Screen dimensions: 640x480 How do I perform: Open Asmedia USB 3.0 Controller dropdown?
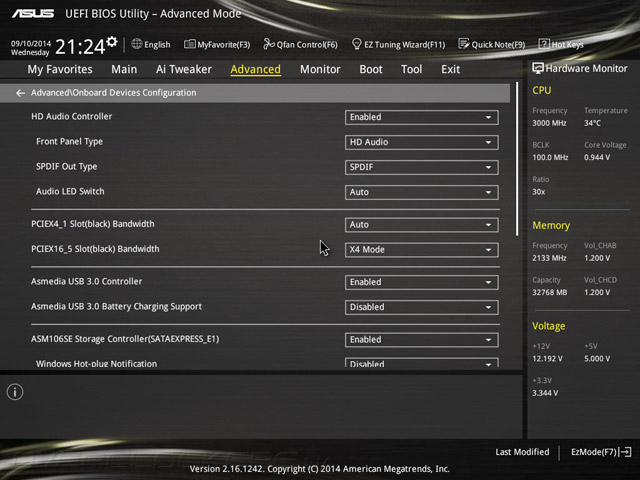coord(422,282)
